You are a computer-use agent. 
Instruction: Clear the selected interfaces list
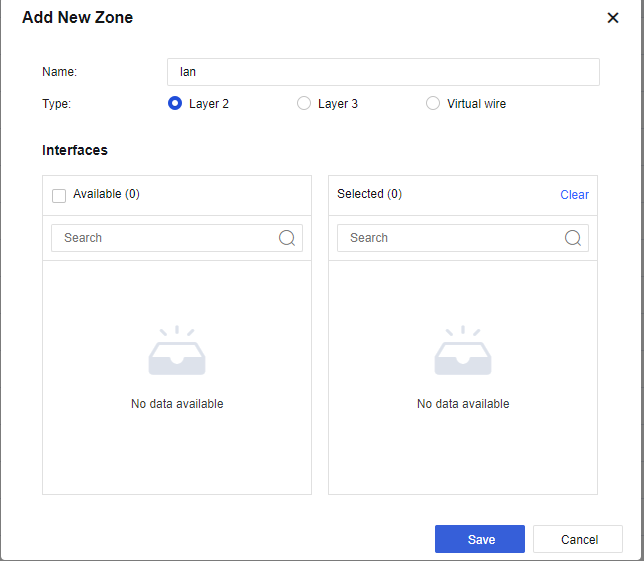pos(574,195)
